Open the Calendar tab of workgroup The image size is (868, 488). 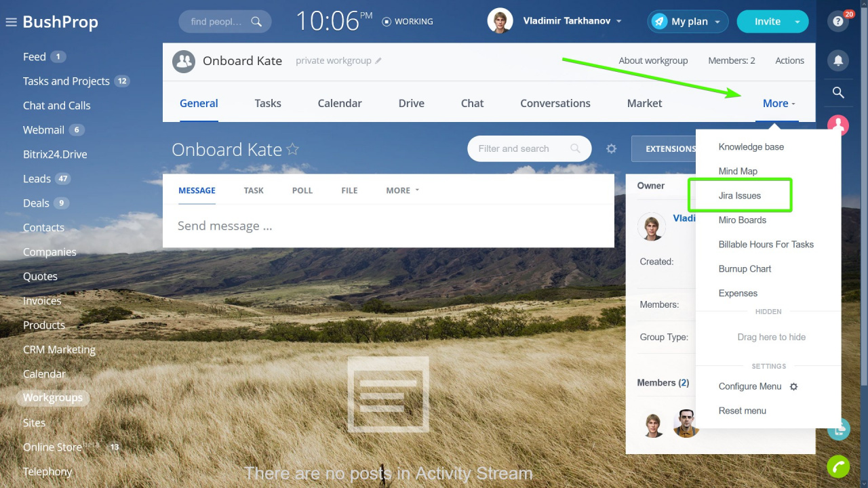pos(340,104)
